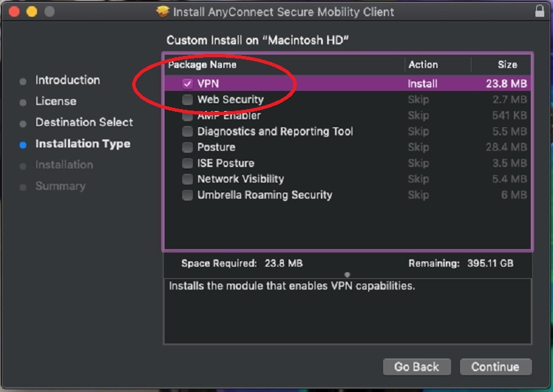Viewport: 553px width, 392px height.
Task: Select the Diagnostics and Reporting Tool row
Action: 347,131
